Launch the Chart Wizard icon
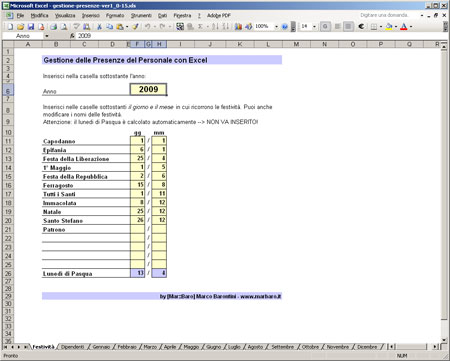The image size is (450, 361). [238, 27]
